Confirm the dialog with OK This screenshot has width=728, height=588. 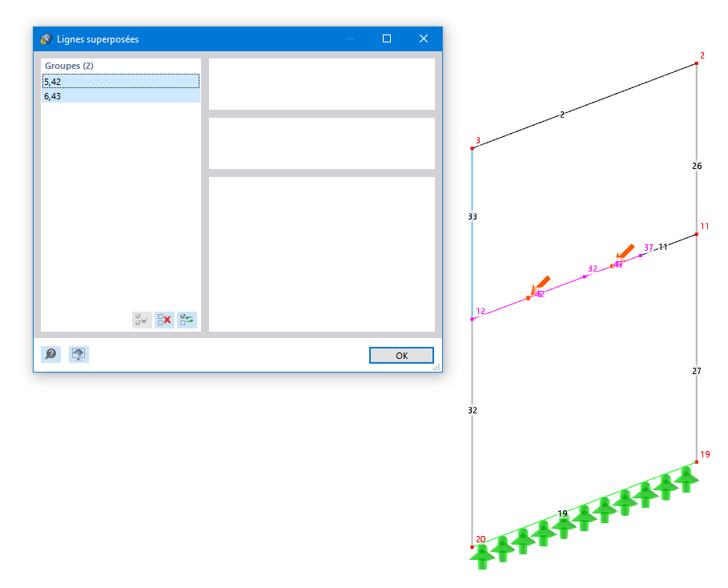(x=401, y=356)
